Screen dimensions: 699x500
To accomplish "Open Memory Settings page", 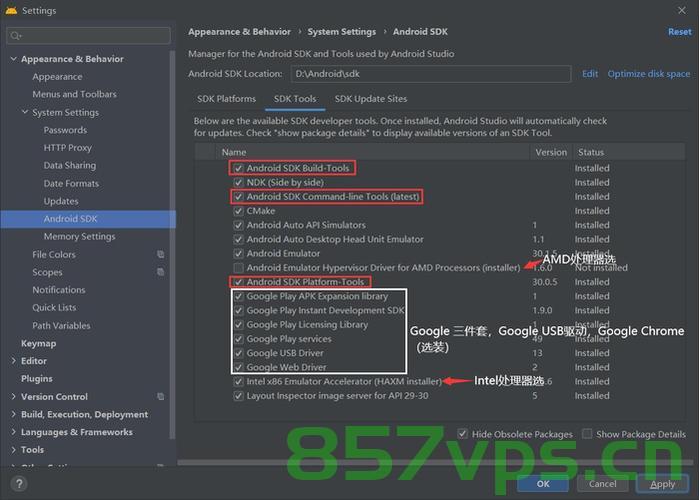I will pos(79,237).
